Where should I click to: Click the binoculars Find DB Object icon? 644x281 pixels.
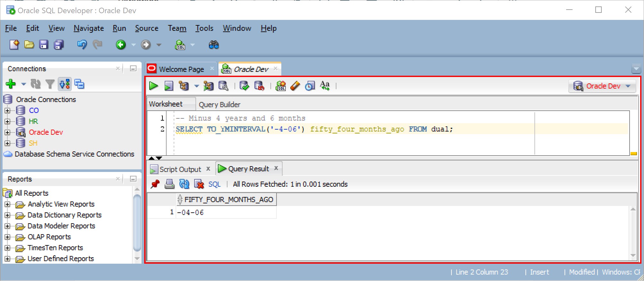[x=214, y=45]
